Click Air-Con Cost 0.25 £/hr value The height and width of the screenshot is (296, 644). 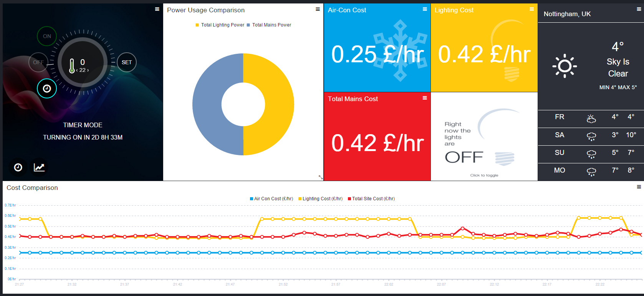pyautogui.click(x=377, y=54)
